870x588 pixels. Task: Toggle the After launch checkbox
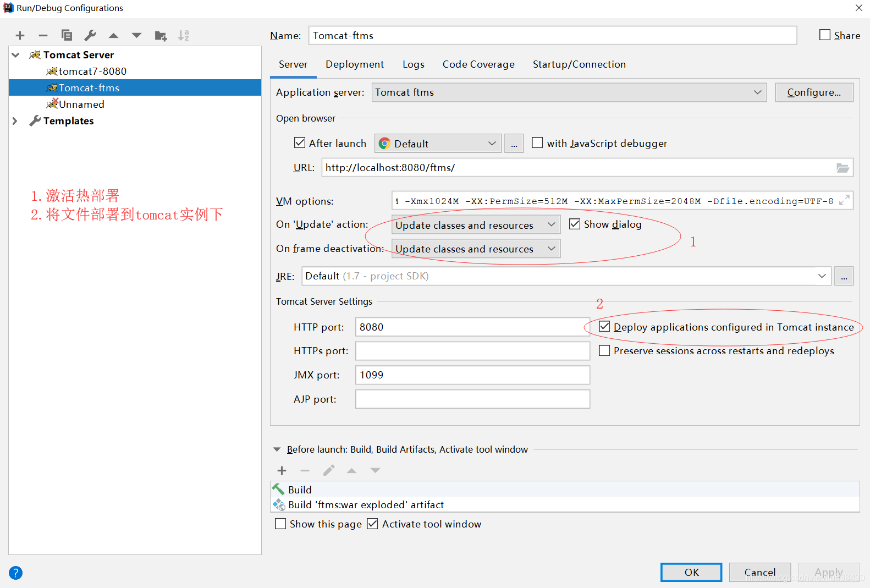[300, 143]
